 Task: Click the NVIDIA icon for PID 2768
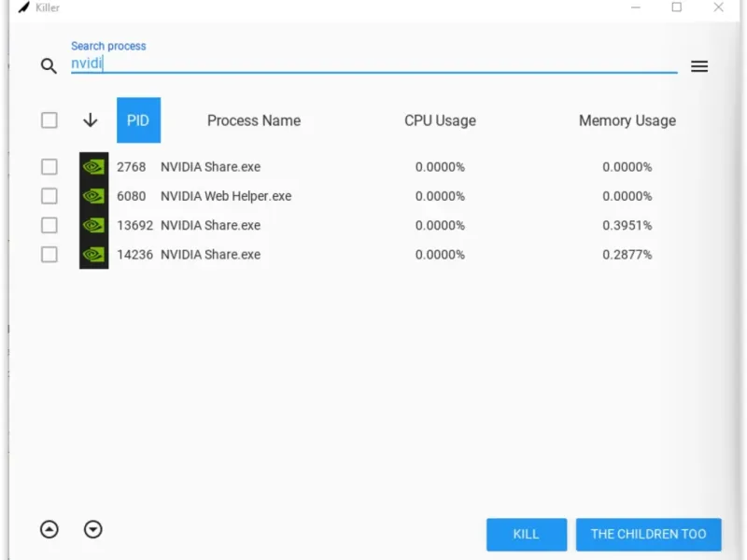click(93, 167)
